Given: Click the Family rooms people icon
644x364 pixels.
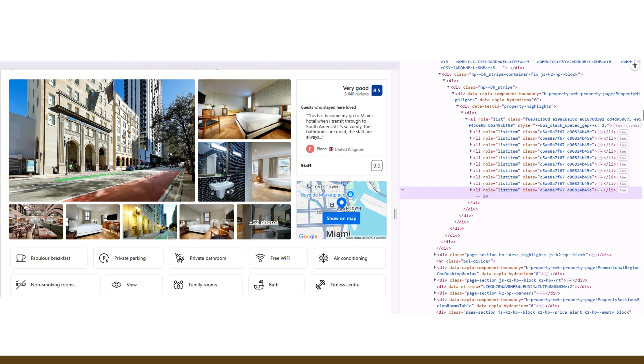Looking at the screenshot, I should point(178,285).
